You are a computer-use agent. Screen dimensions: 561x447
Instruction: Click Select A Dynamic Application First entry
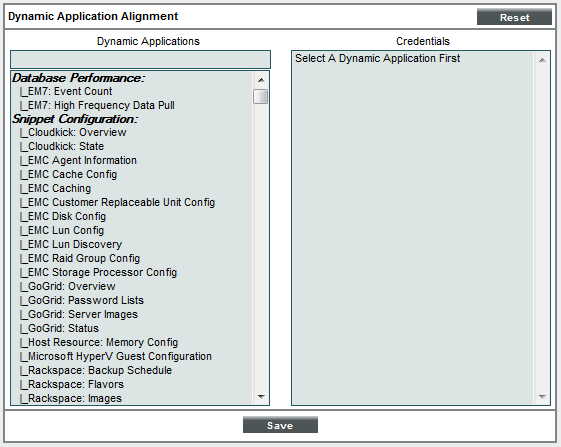coord(377,58)
